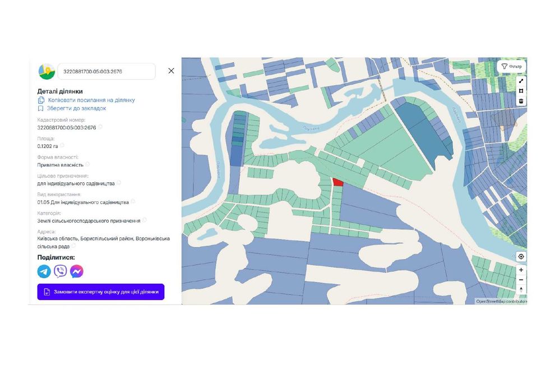Screen dimensions: 555x392
Task: Copy the 0.1202 га area value
Action: (62, 146)
